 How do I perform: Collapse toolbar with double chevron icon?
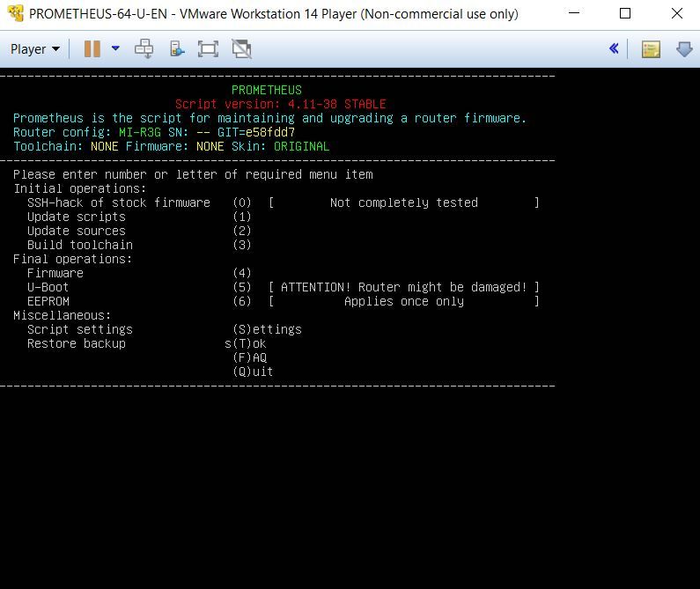pyautogui.click(x=614, y=48)
